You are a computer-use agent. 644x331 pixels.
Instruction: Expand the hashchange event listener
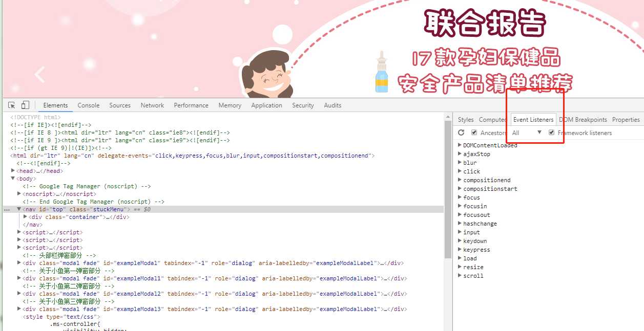[x=460, y=224]
